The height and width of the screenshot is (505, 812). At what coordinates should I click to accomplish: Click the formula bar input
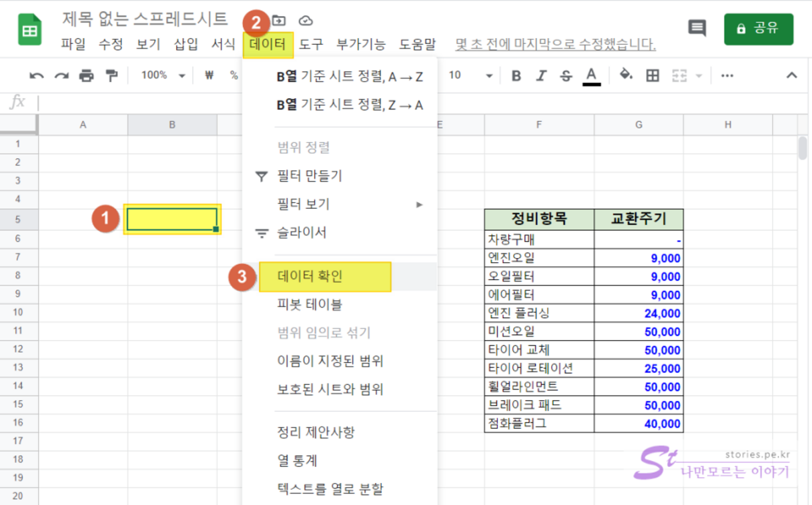[400, 102]
